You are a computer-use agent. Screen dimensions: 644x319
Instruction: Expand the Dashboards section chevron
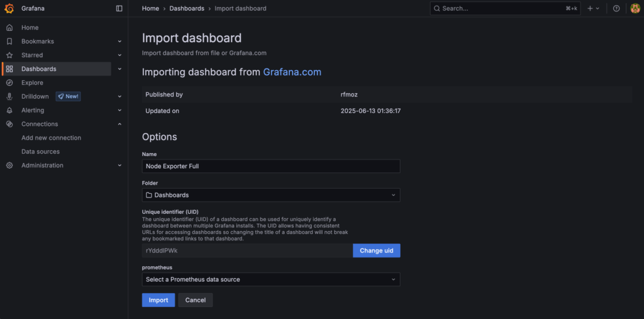(x=119, y=69)
